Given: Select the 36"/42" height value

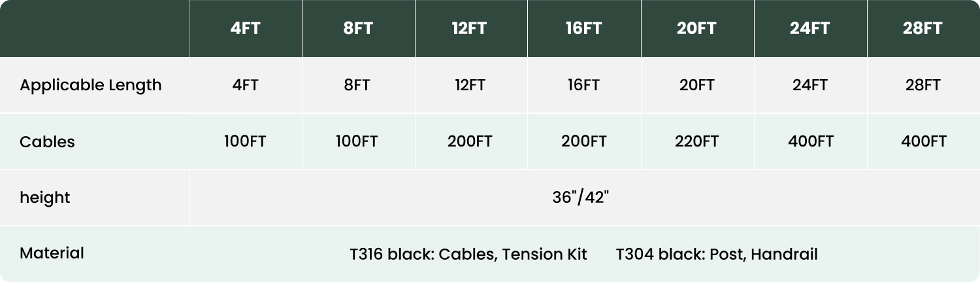Looking at the screenshot, I should click(581, 198).
